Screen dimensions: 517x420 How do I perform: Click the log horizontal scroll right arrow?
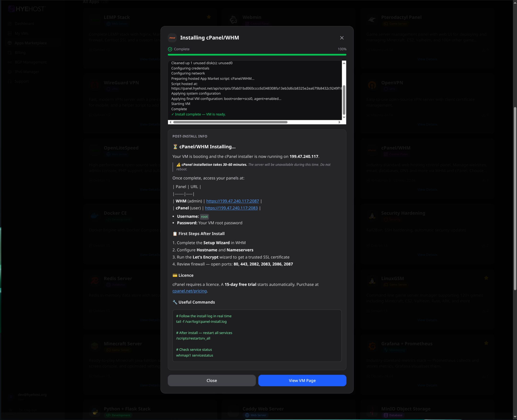339,122
